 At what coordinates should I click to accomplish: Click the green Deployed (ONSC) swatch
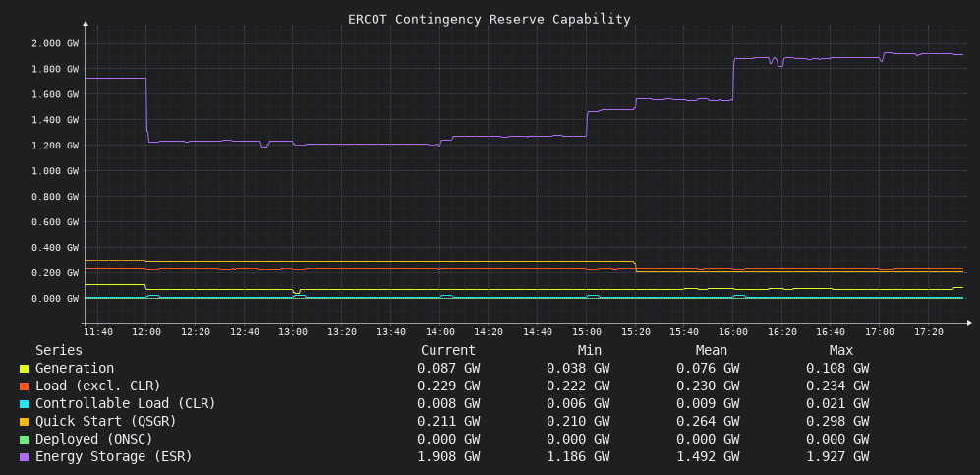(x=24, y=440)
